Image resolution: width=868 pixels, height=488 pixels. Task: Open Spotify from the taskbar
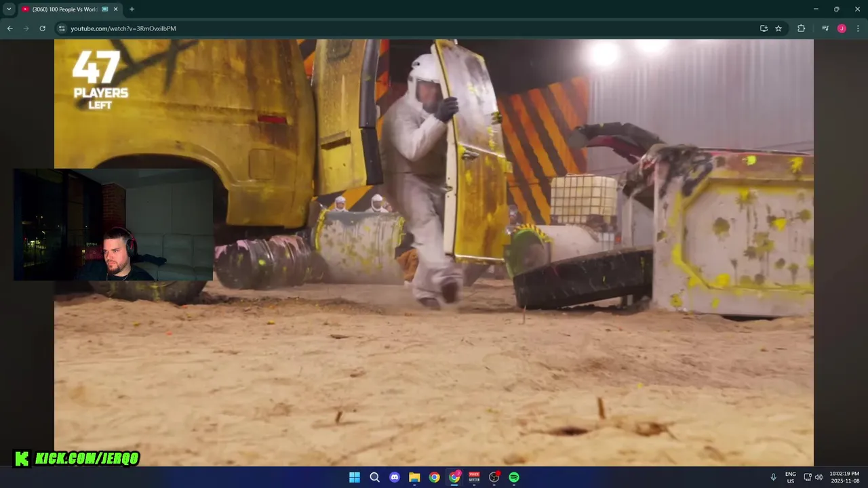[514, 477]
